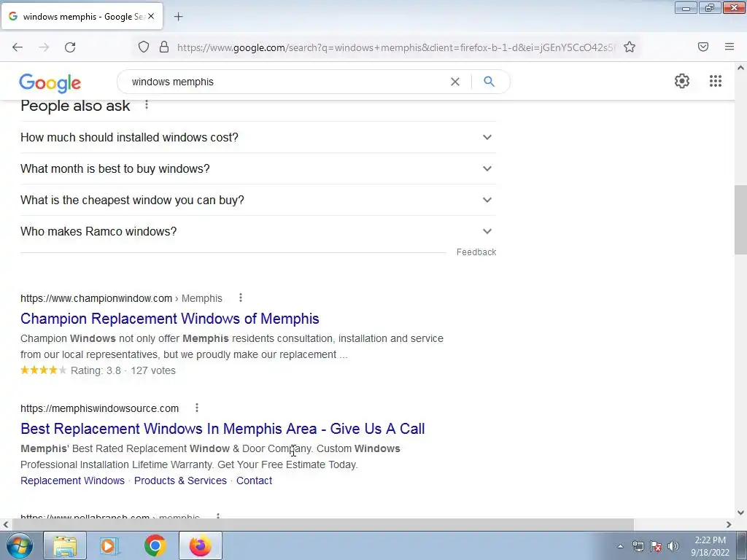Click in the Google search input field
The width and height of the screenshot is (747, 560).
coord(286,82)
